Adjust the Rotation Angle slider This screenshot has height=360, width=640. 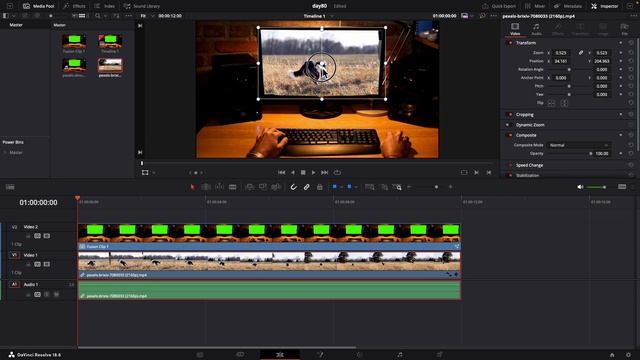click(x=569, y=69)
